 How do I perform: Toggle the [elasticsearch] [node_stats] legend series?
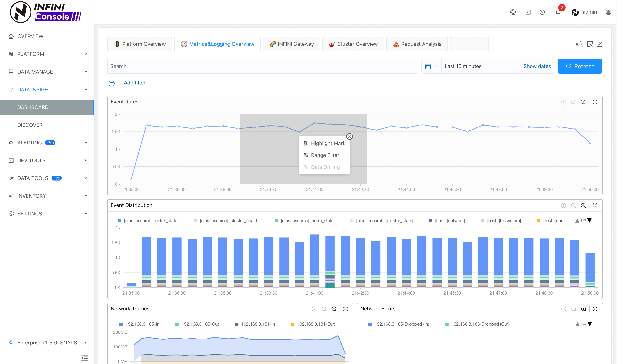pyautogui.click(x=305, y=220)
